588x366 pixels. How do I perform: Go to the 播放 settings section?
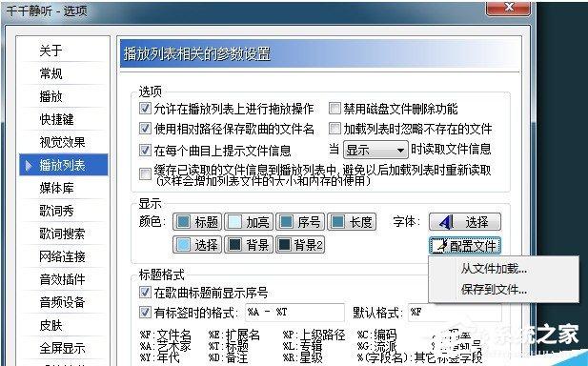pyautogui.click(x=51, y=96)
